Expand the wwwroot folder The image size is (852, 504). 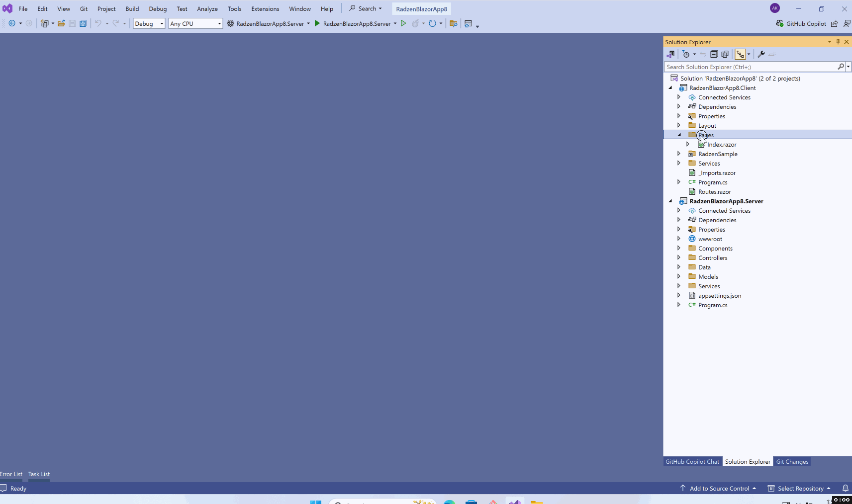pos(679,239)
